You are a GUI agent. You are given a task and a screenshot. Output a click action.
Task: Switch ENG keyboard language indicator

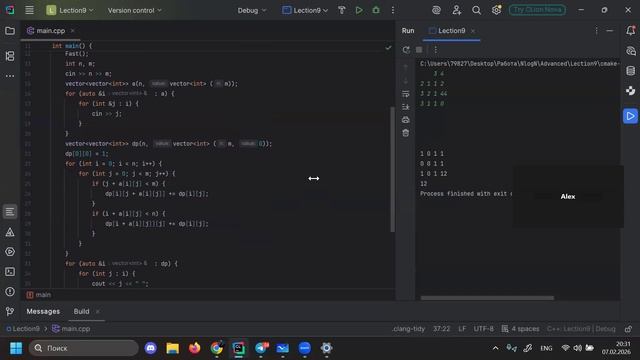click(546, 348)
